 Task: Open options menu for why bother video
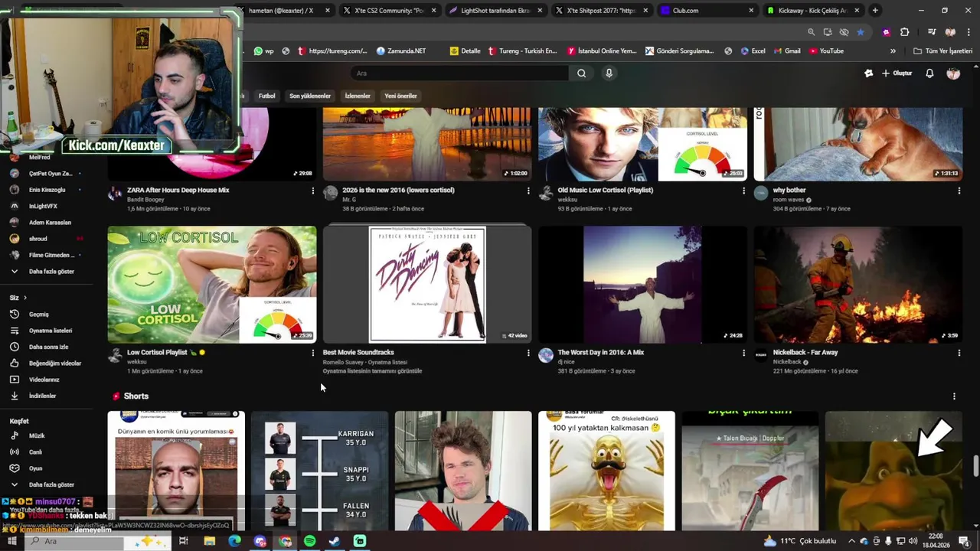[959, 191]
